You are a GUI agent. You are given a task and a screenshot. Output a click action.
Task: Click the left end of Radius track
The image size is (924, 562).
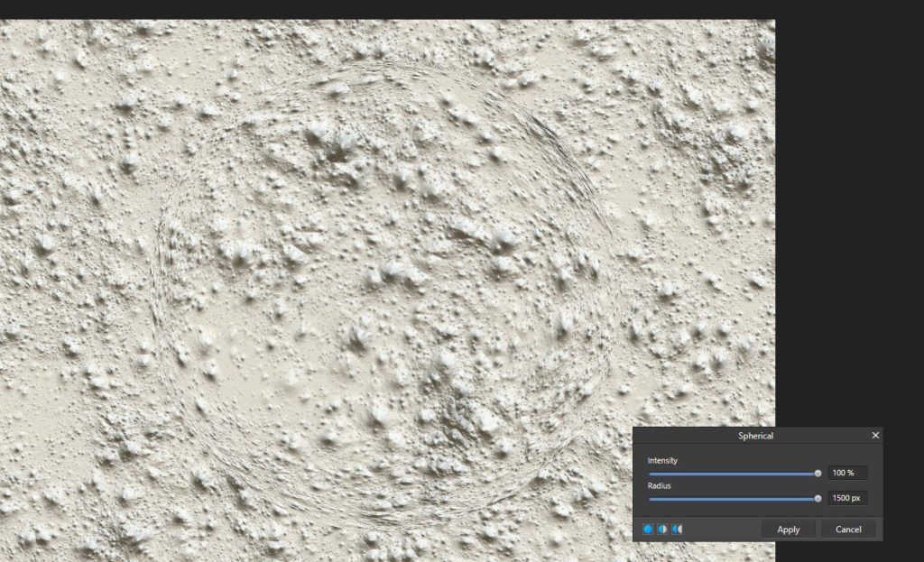pyautogui.click(x=651, y=499)
